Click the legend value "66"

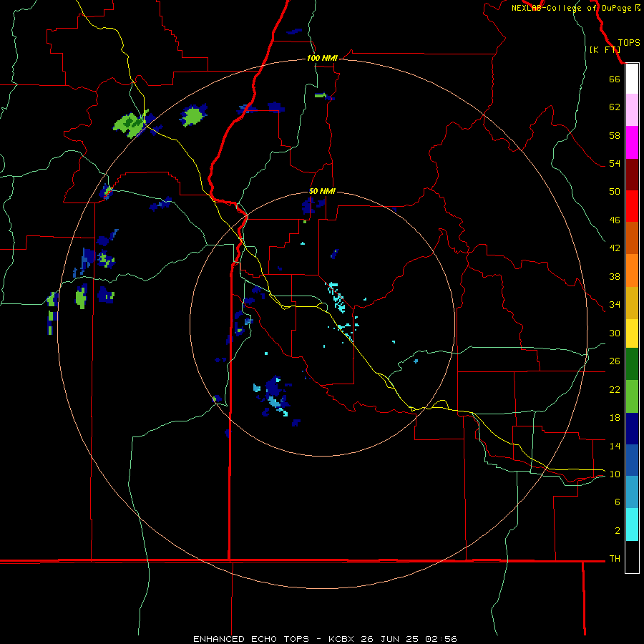[615, 79]
